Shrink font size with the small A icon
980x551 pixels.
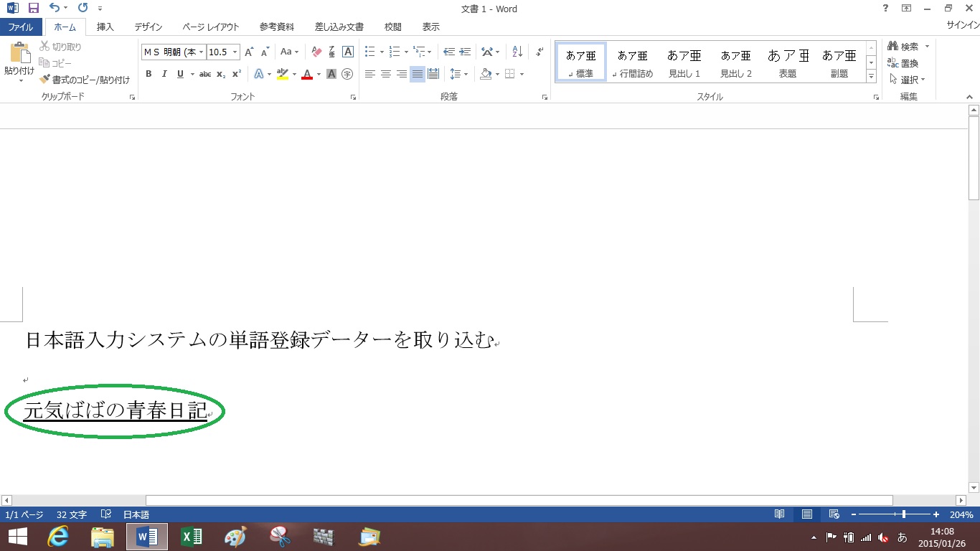click(265, 52)
